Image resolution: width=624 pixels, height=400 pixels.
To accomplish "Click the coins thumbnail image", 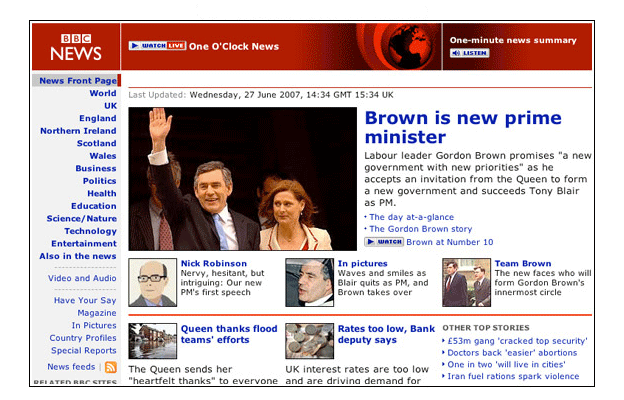I will (309, 341).
